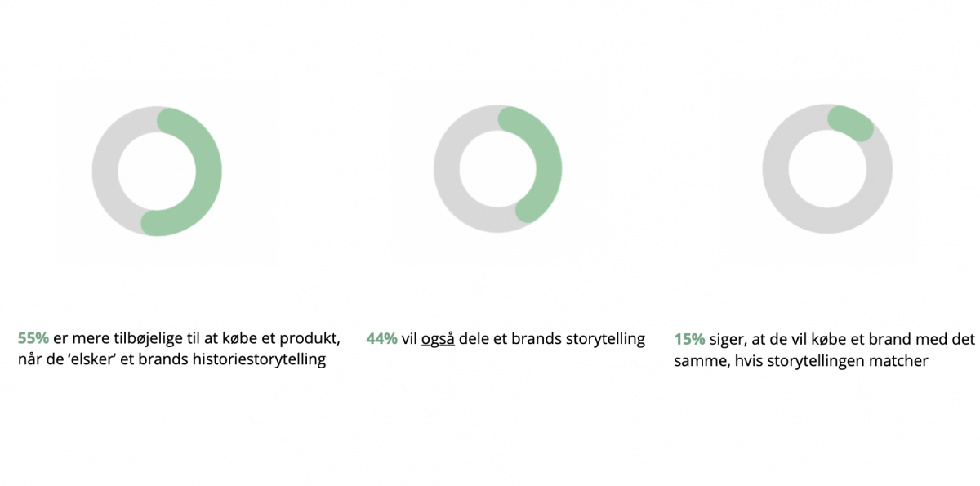The width and height of the screenshot is (980, 486).
Task: Select the small green arc of the 15% donut
Action: [x=849, y=123]
